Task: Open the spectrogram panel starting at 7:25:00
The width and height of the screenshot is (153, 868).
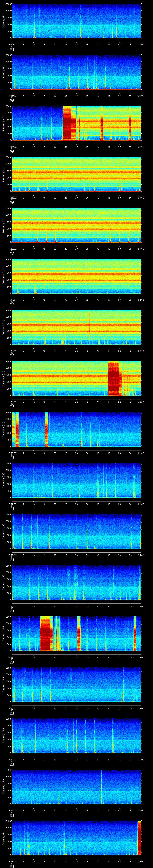Action: (77, 174)
